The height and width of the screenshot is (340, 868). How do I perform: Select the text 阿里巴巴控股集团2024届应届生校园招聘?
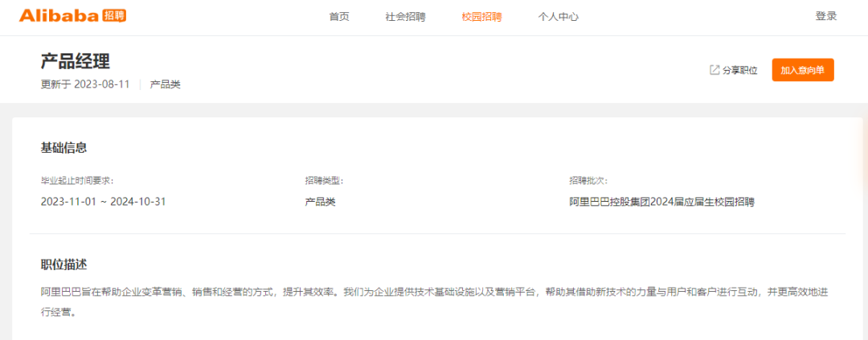662,202
